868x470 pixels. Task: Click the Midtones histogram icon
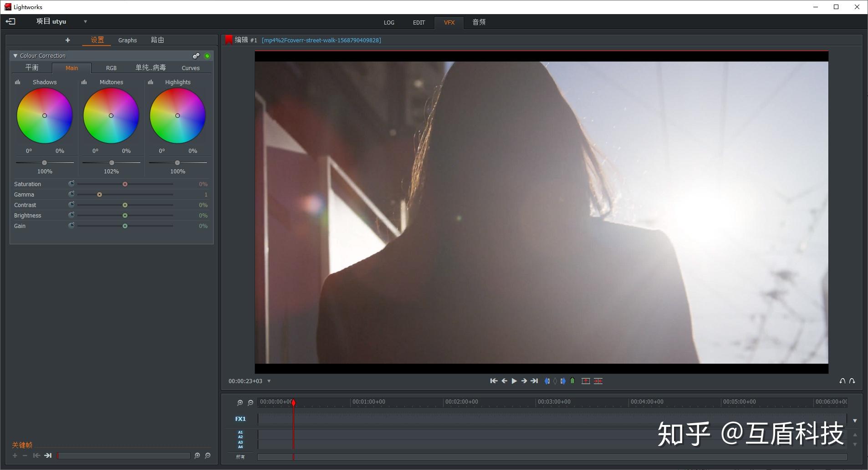click(84, 82)
